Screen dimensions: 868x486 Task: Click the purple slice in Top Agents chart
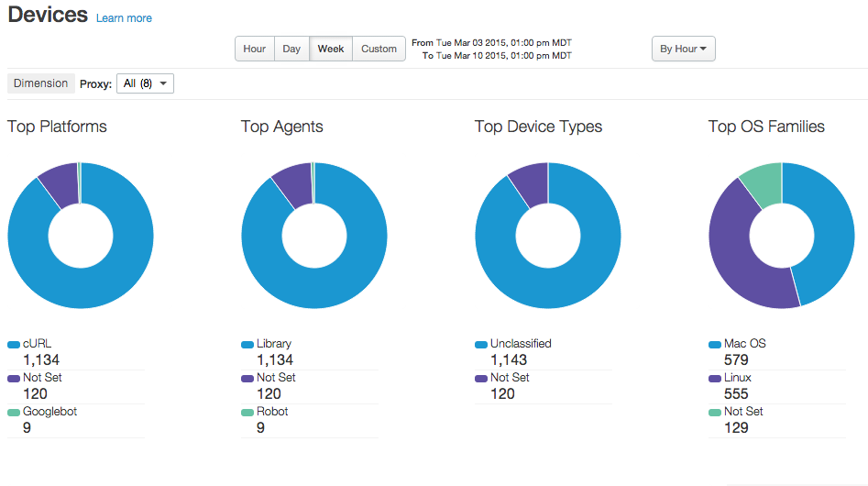(293, 182)
